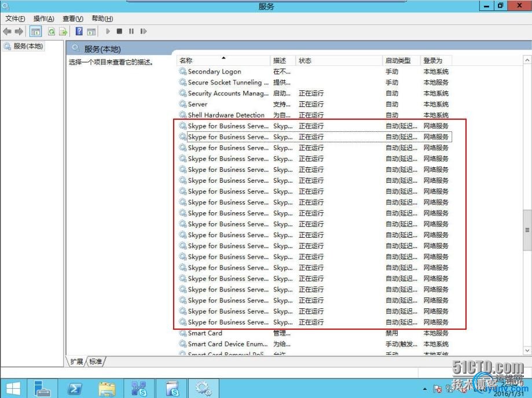532x398 pixels.
Task: Select the Smart Card service
Action: click(315, 333)
